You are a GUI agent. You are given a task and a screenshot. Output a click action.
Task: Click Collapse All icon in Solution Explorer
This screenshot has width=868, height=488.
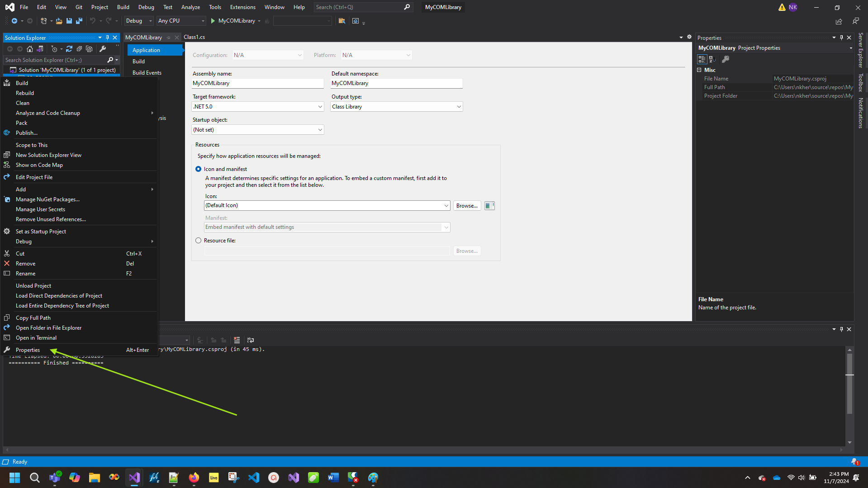pos(79,49)
